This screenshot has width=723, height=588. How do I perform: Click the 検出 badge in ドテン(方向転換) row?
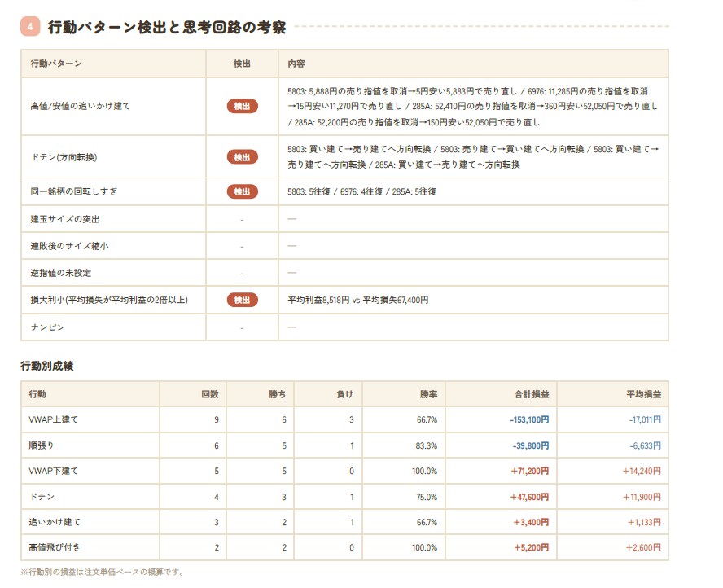point(242,157)
